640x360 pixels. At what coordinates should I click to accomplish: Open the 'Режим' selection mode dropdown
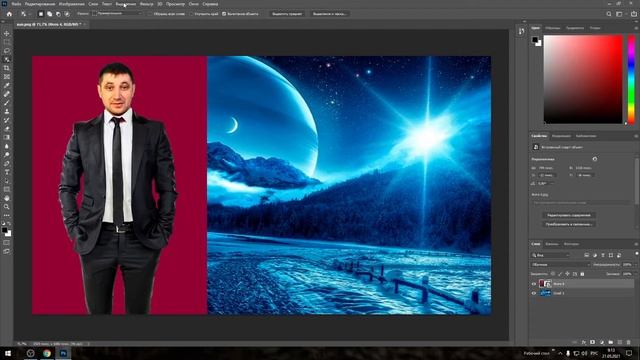(x=117, y=14)
